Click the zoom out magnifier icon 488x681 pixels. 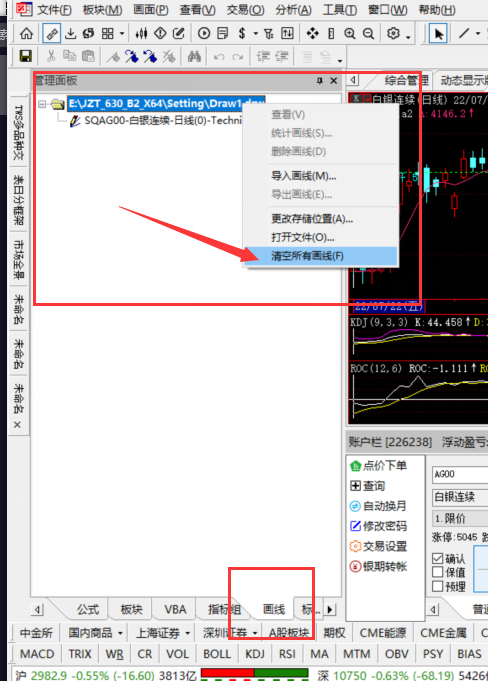[369, 33]
